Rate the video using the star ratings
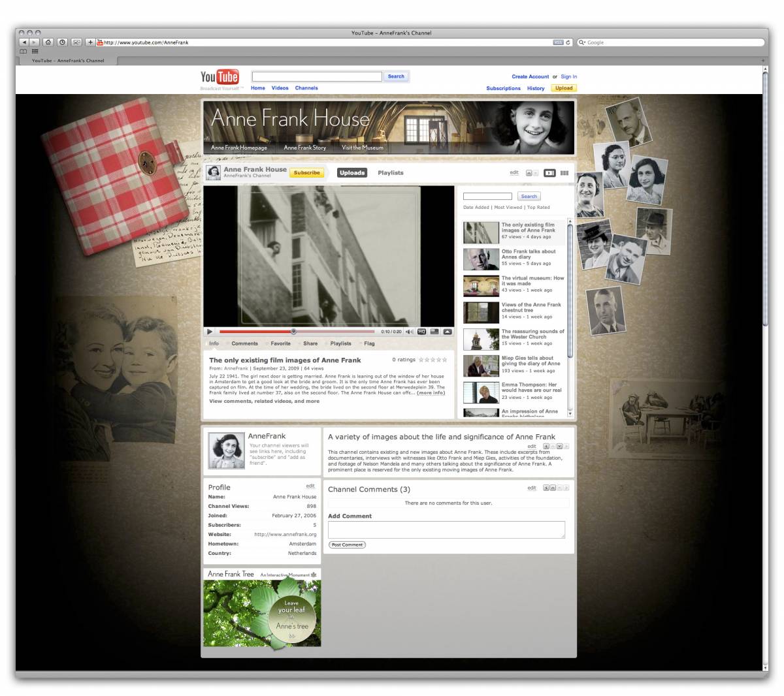This screenshot has width=784, height=696. [x=433, y=360]
